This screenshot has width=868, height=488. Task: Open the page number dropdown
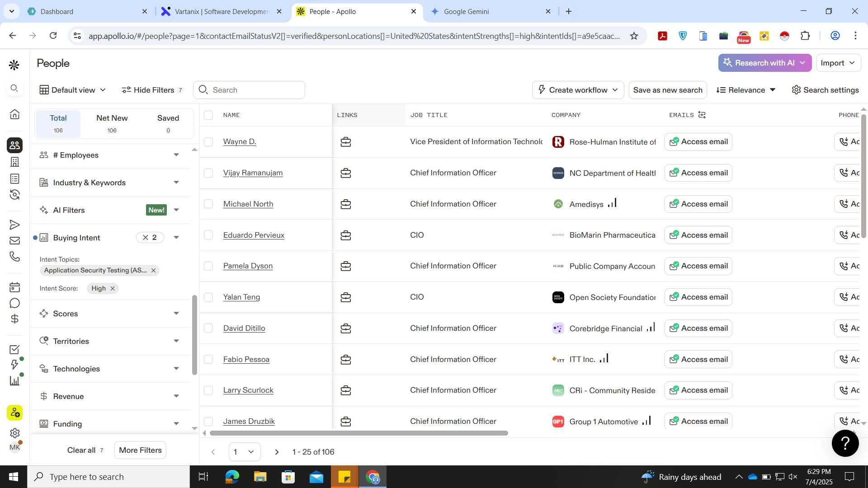(x=245, y=452)
